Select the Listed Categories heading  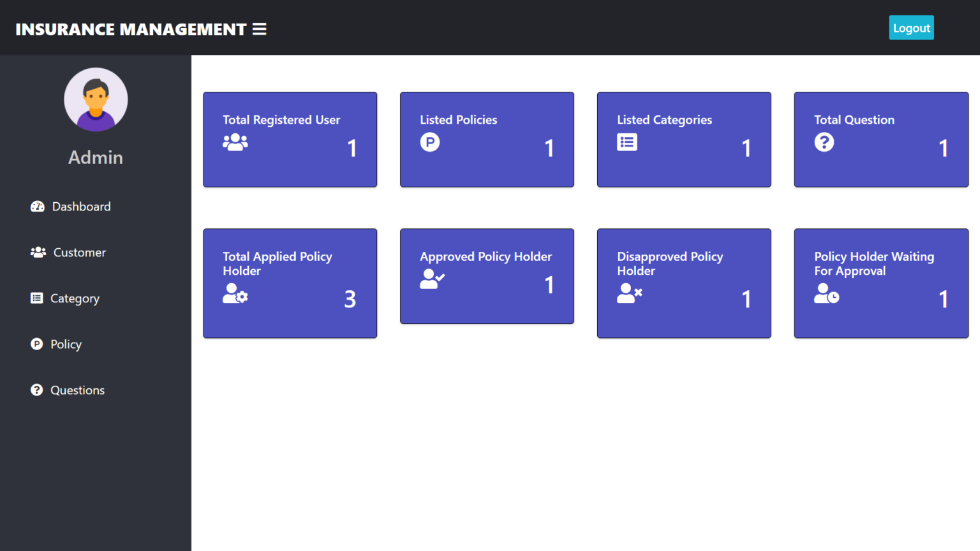[665, 120]
